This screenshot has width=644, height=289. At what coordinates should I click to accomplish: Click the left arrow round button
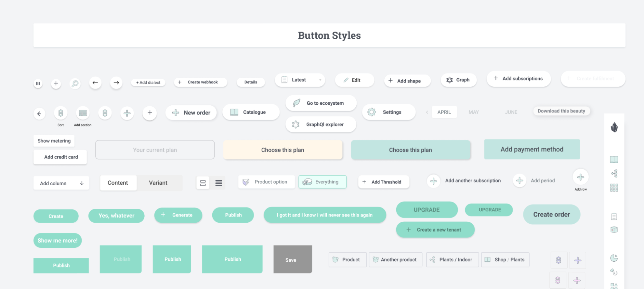coord(95,83)
